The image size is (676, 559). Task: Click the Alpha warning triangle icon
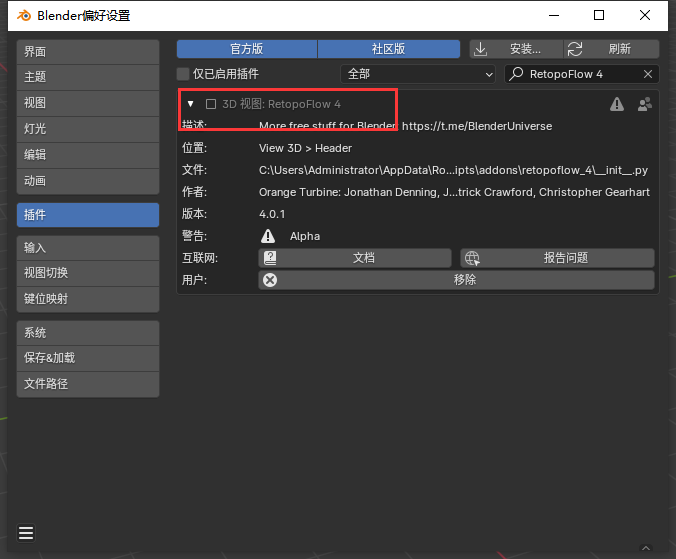pos(268,236)
